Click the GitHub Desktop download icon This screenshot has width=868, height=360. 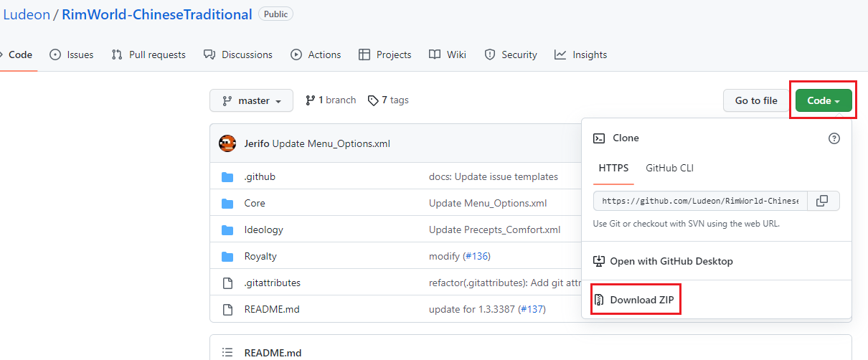pyautogui.click(x=598, y=261)
